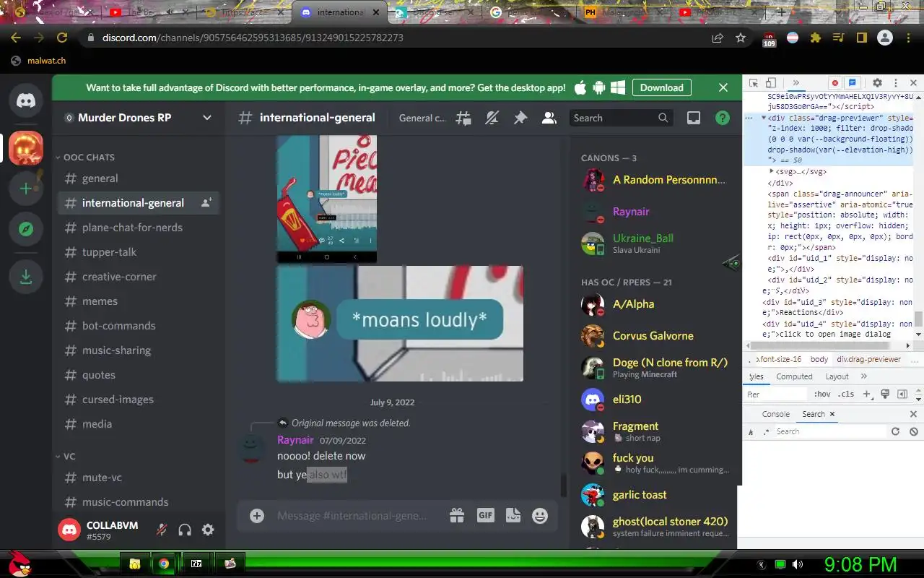Toggle match case in DevTools search

pyautogui.click(x=751, y=431)
